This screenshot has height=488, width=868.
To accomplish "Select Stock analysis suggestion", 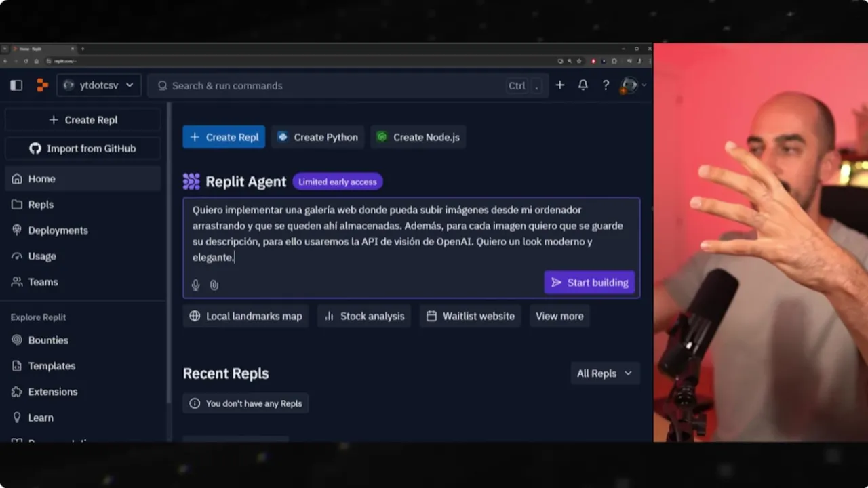I will pos(364,316).
